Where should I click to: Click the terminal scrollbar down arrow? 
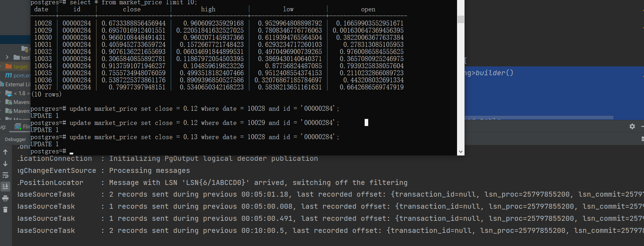click(x=461, y=152)
